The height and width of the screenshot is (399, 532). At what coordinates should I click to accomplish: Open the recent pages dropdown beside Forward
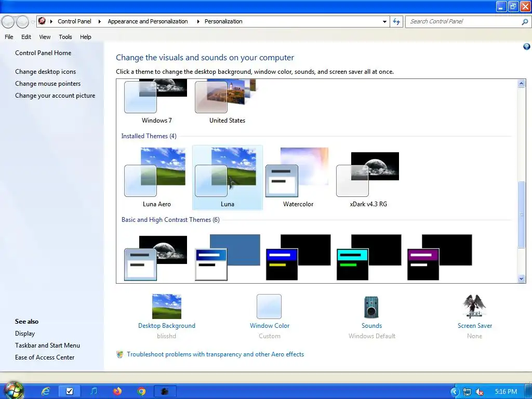33,22
